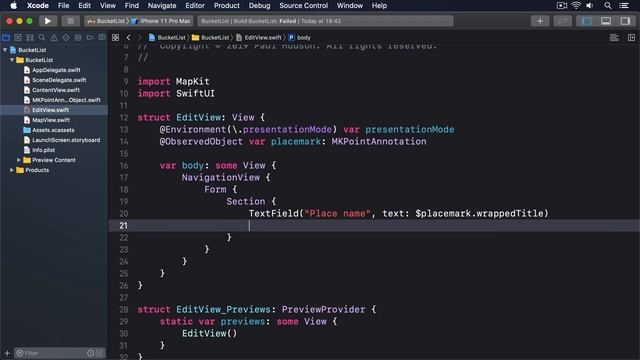The height and width of the screenshot is (360, 640).
Task: Toggle the Inspectors panel visibility
Action: [x=625, y=21]
